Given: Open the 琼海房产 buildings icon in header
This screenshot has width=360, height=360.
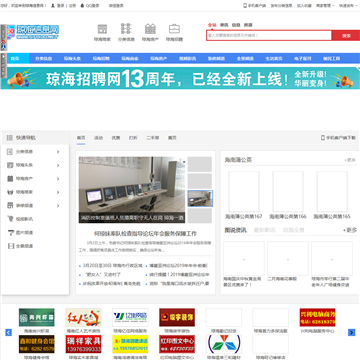Looking at the screenshot, I should click(x=150, y=29).
